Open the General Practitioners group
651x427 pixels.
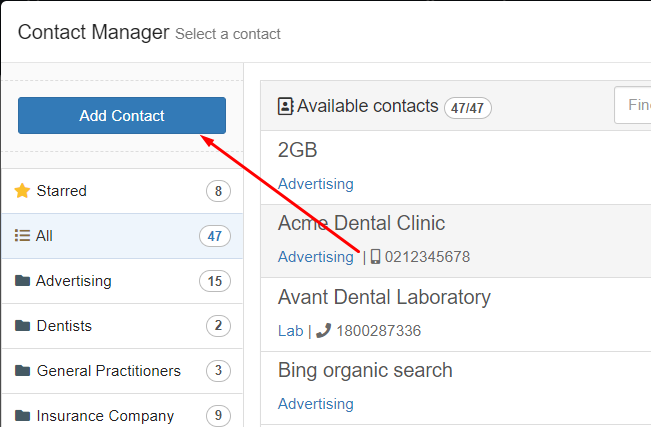click(x=122, y=371)
